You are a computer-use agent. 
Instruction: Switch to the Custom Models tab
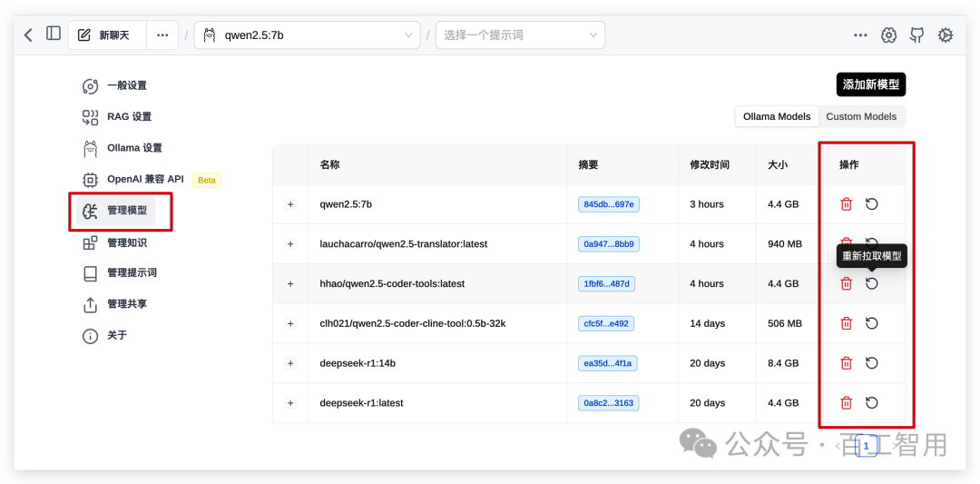(861, 116)
